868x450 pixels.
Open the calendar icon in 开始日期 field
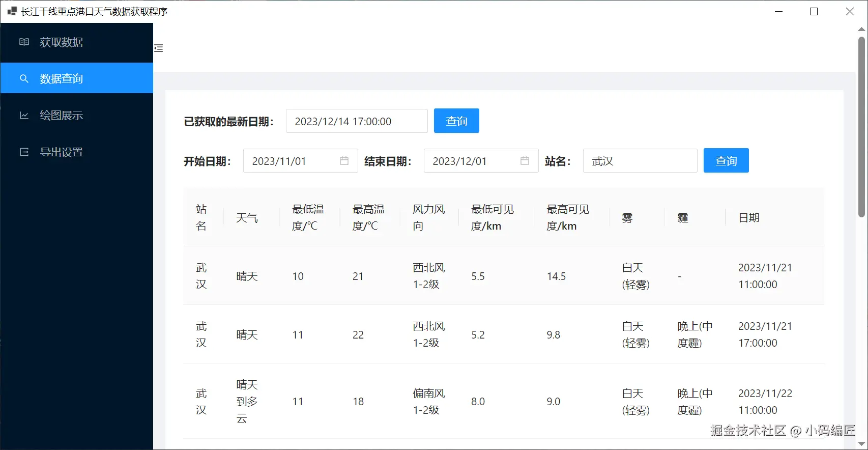pos(344,161)
